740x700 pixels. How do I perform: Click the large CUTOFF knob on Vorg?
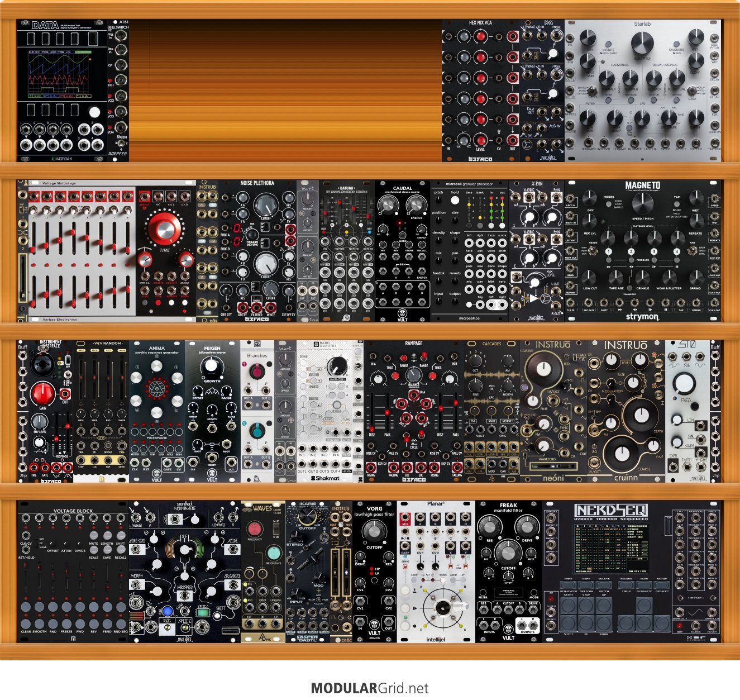click(374, 532)
